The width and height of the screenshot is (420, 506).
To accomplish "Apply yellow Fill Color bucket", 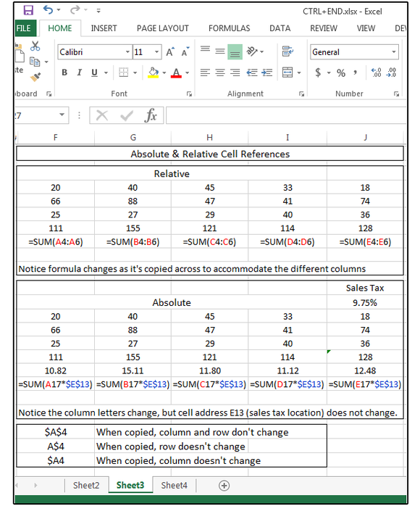I will (153, 72).
